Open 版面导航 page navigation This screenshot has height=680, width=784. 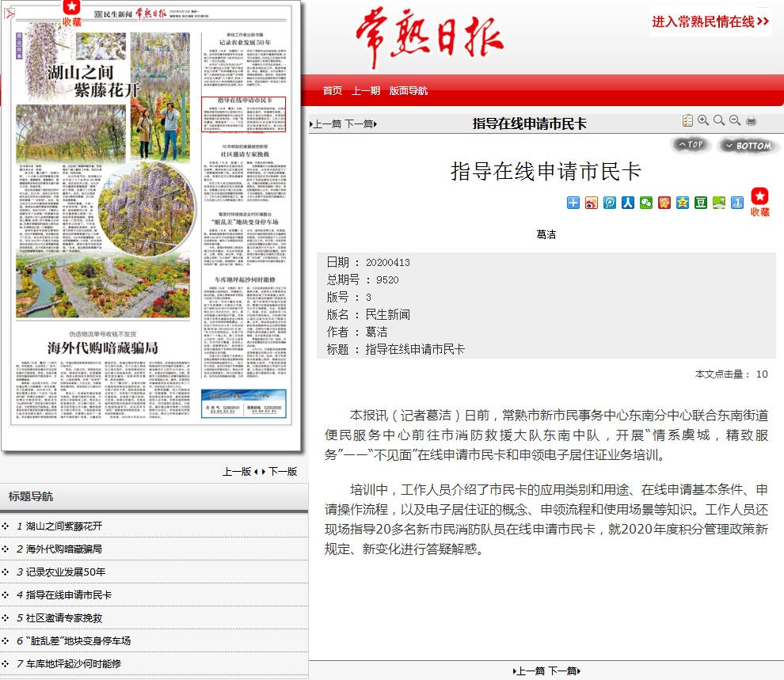[x=409, y=90]
